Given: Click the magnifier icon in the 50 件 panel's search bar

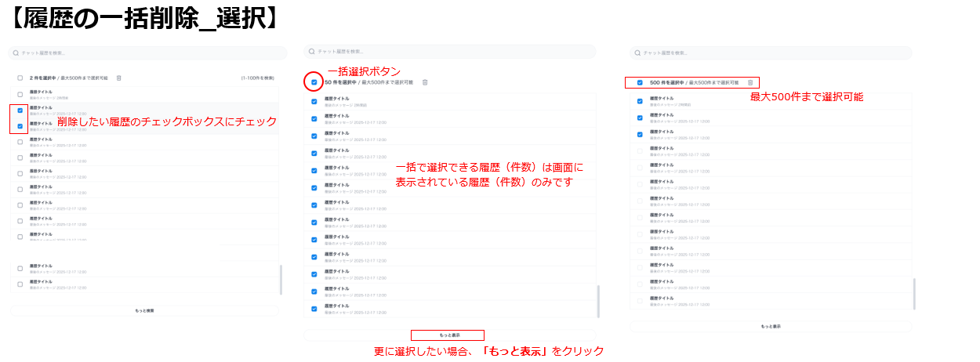Looking at the screenshot, I should pyautogui.click(x=311, y=52).
